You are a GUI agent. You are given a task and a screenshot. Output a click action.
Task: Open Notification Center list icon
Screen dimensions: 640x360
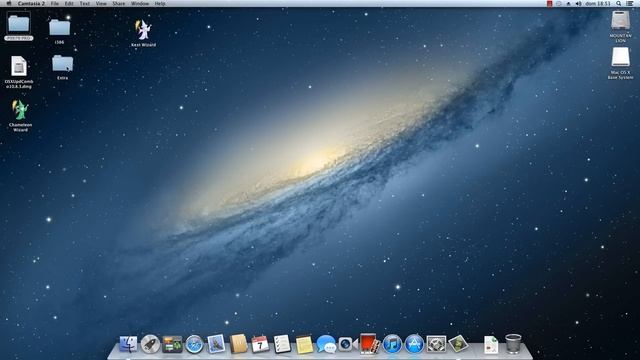point(630,3)
